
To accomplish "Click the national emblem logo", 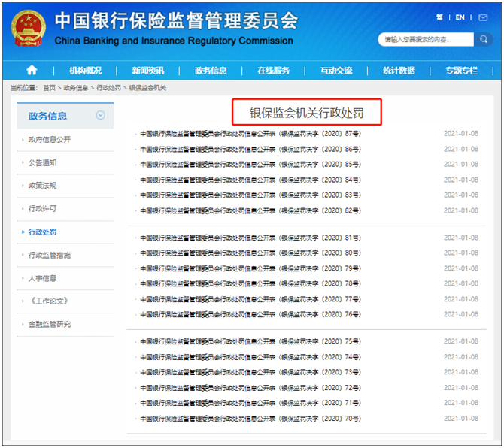I will click(x=29, y=29).
